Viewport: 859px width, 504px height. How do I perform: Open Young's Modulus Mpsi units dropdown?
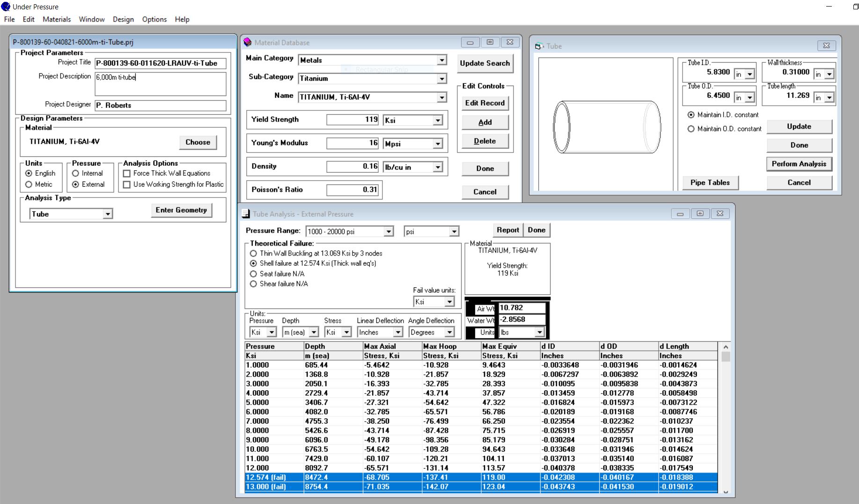[x=438, y=144]
